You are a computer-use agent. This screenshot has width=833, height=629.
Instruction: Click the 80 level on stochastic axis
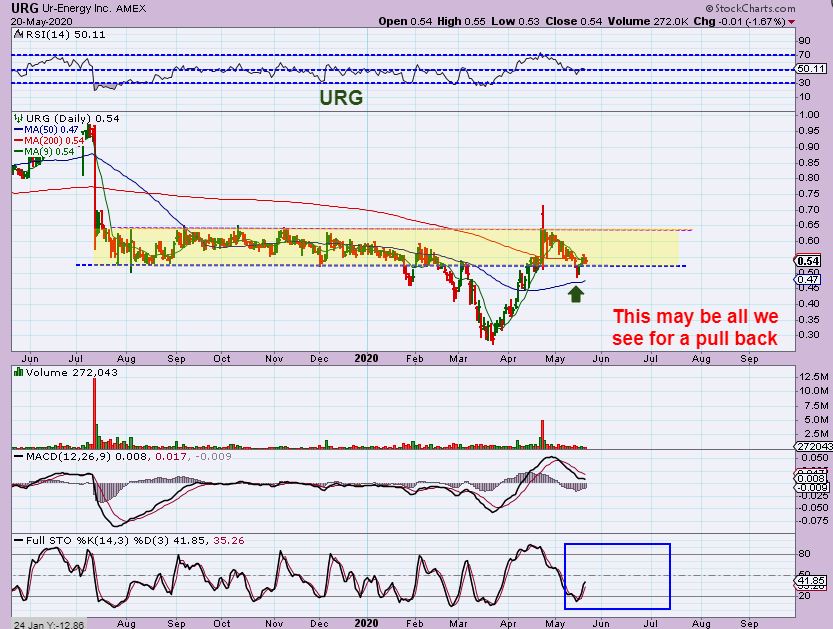pyautogui.click(x=804, y=554)
